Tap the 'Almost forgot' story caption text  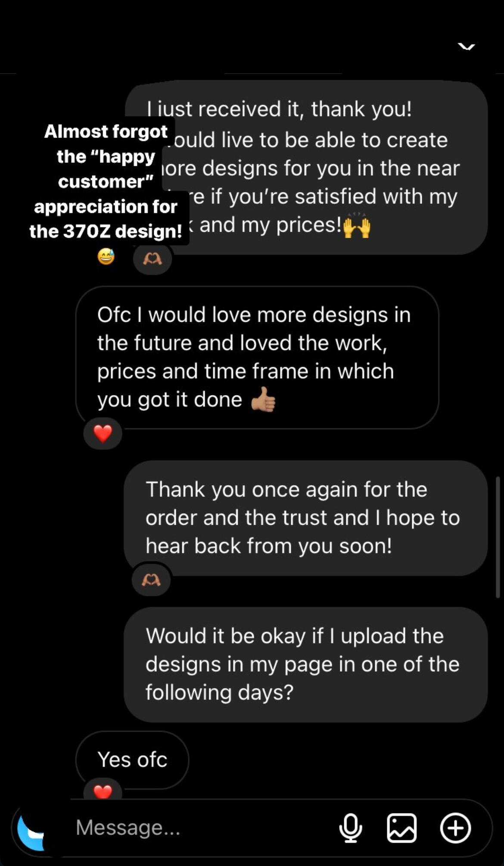pos(106,181)
